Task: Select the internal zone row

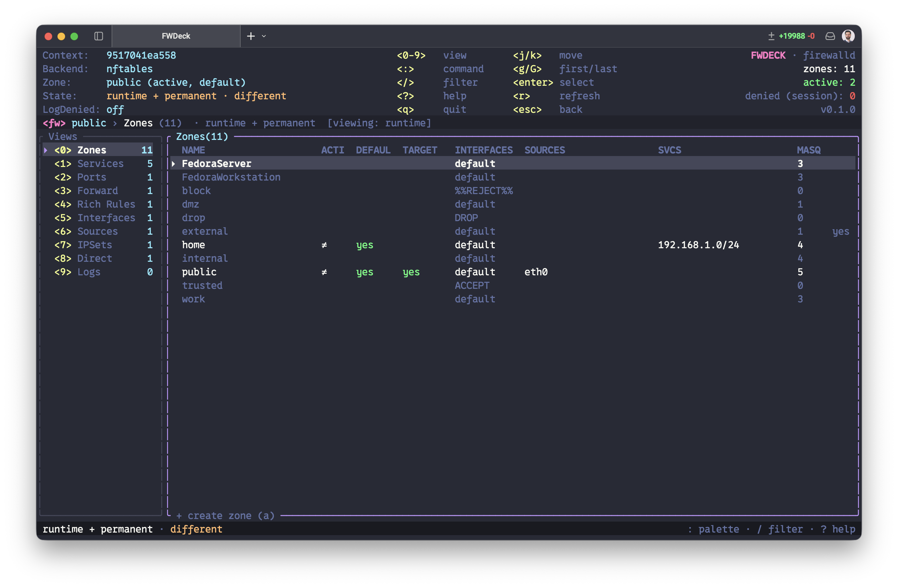Action: (x=513, y=259)
